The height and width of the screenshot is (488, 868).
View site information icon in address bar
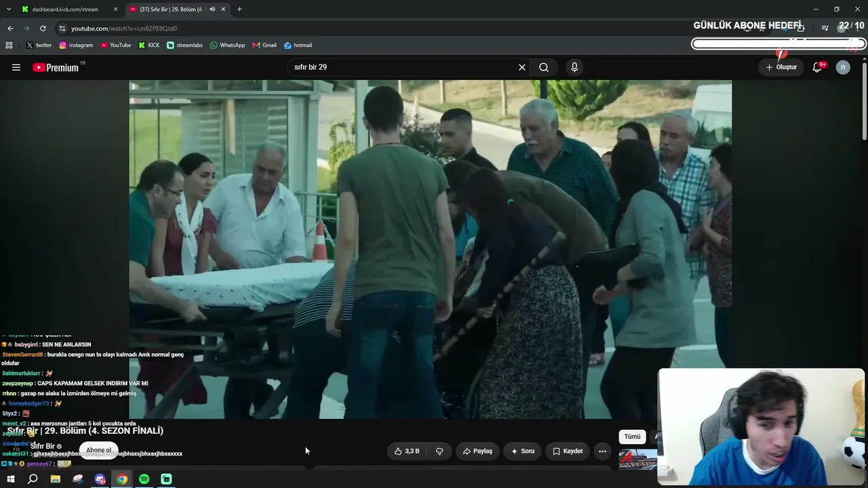tap(62, 28)
